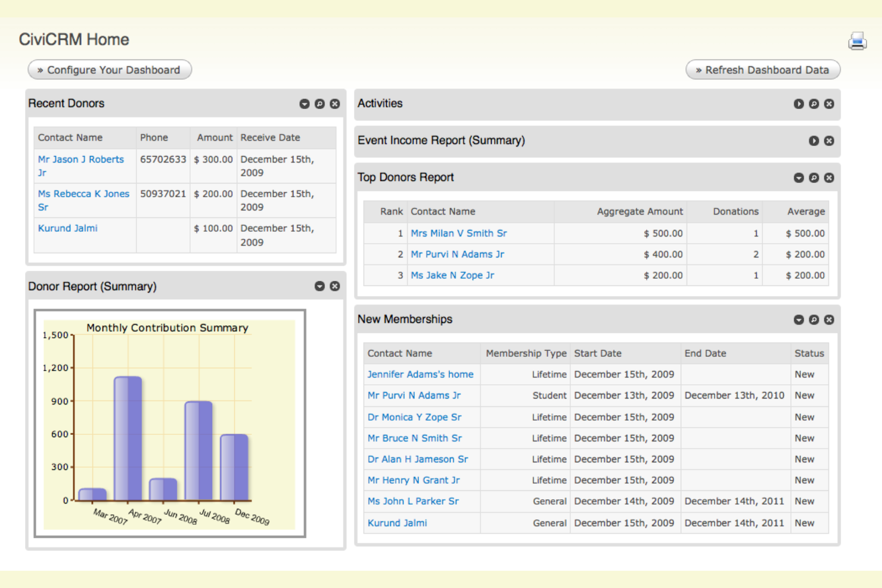882x588 pixels.
Task: Open member Dr Monica Y Zope Sr
Action: pos(414,417)
